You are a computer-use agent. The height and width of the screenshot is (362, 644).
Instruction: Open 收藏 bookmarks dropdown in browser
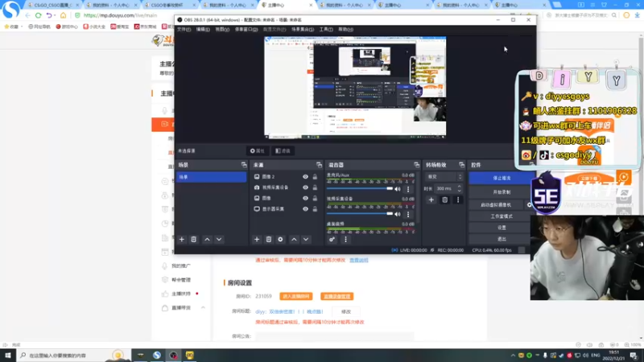[x=14, y=27]
